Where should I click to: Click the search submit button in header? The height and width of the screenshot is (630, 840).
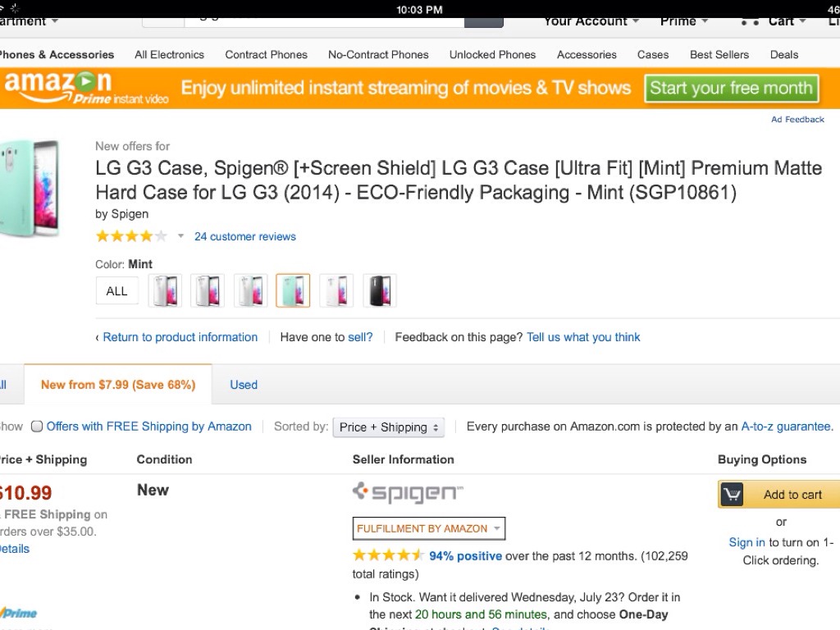(x=483, y=22)
